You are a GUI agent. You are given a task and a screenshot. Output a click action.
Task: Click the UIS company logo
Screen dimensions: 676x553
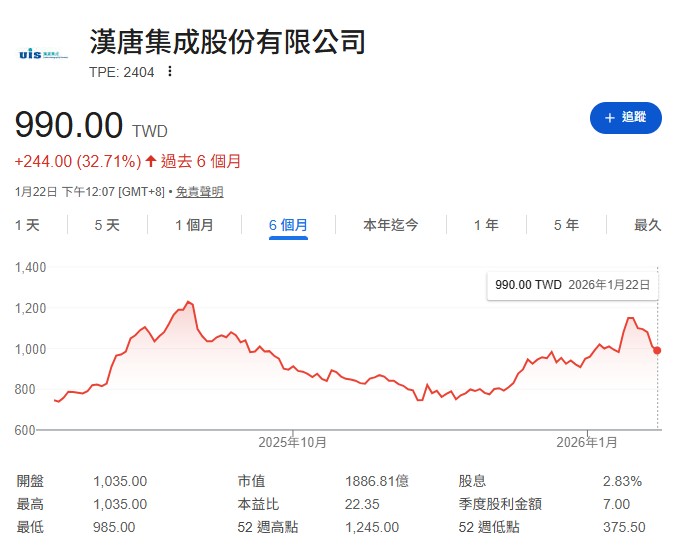coord(44,54)
